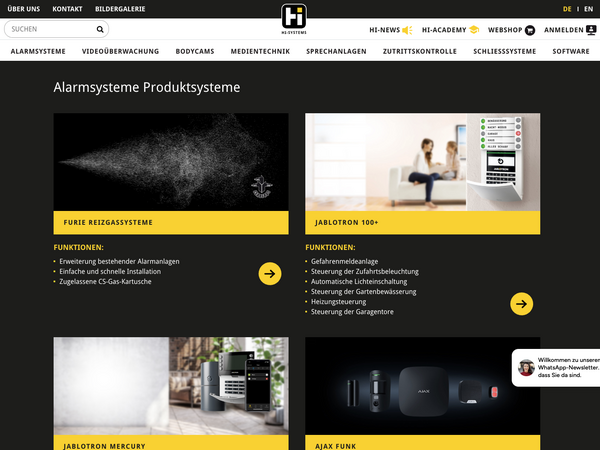Click the Ajax Funk title bar
The width and height of the screenshot is (600, 450).
coord(423,443)
